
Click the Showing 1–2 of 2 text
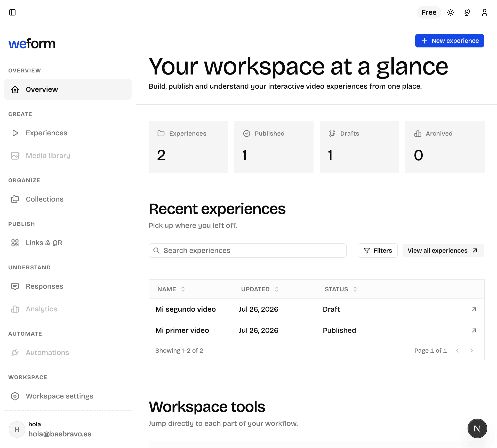click(179, 351)
